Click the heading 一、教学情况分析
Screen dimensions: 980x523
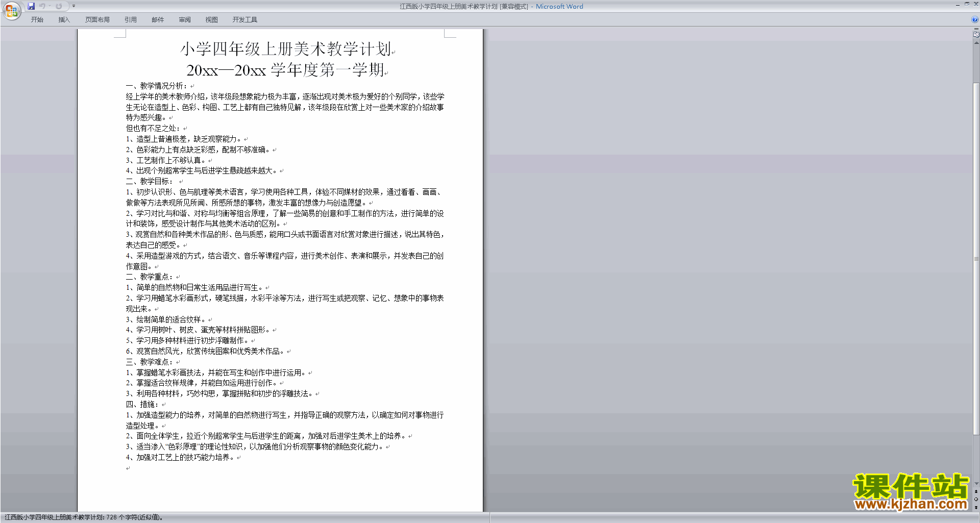(x=157, y=86)
